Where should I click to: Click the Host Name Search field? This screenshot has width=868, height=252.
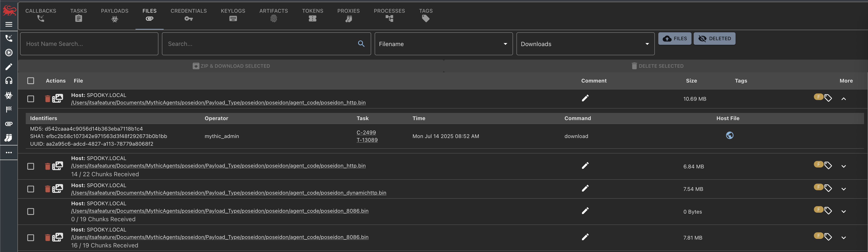pyautogui.click(x=89, y=44)
